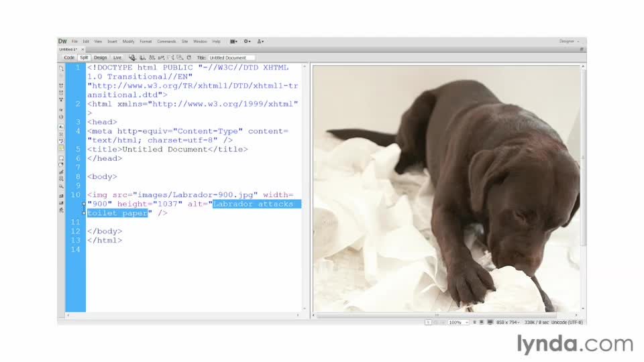644x362 pixels.
Task: Click the <title>Untitled Document</title> code line
Action: [x=168, y=149]
